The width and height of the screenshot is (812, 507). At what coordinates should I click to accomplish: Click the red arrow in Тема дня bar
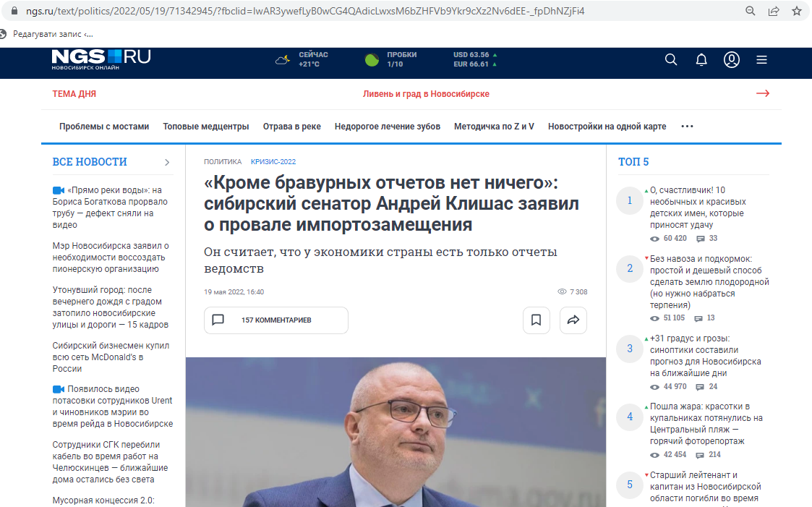click(x=762, y=93)
